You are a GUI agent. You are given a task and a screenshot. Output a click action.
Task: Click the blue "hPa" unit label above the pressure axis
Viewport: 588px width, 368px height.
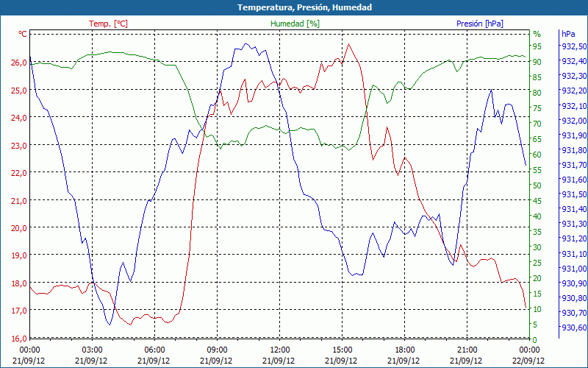click(x=568, y=34)
